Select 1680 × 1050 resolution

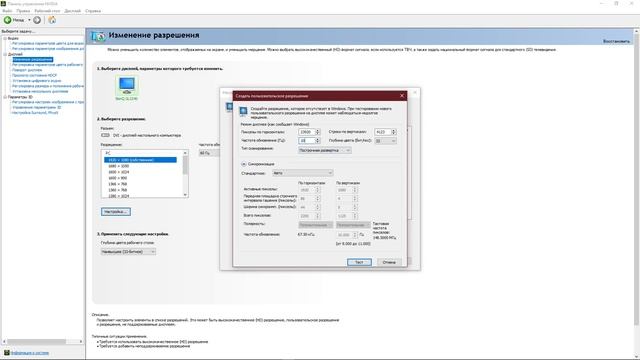pos(118,166)
